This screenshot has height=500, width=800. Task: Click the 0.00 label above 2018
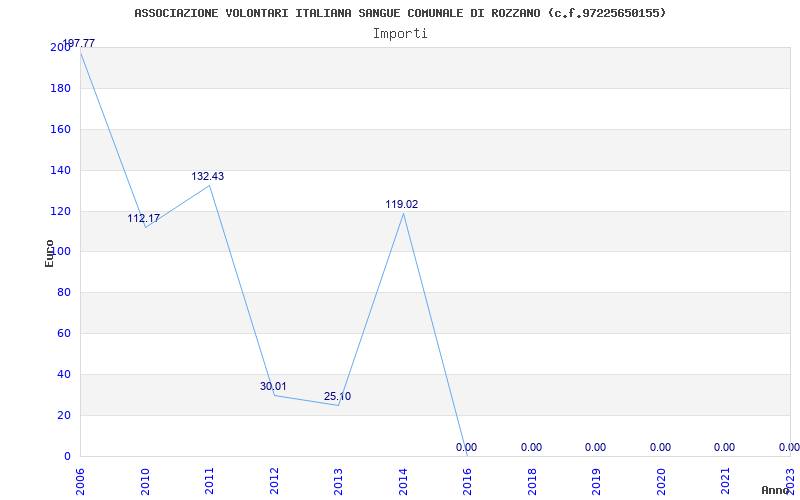(531, 447)
